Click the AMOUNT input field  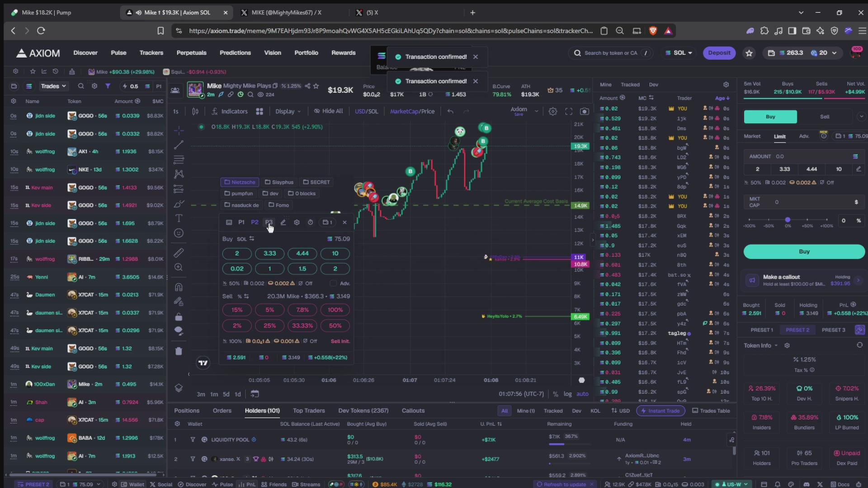tap(804, 156)
